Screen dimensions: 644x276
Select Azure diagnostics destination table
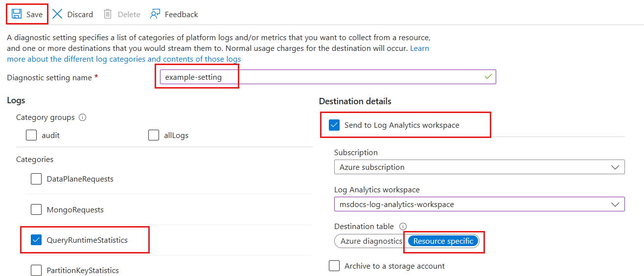click(370, 241)
